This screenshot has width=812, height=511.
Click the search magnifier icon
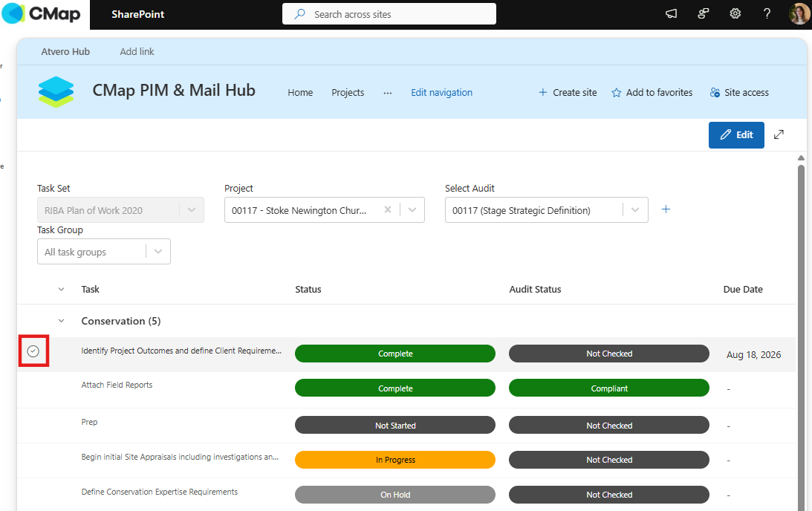coord(299,14)
